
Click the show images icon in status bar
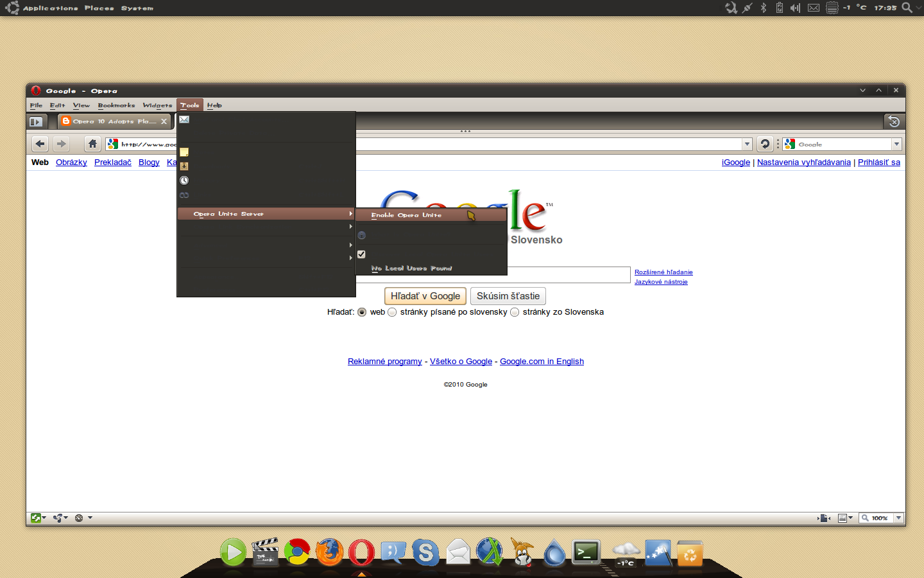843,518
